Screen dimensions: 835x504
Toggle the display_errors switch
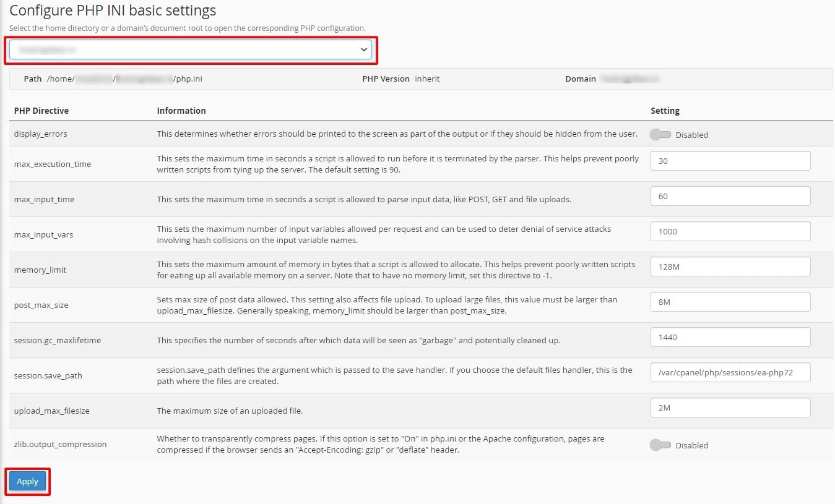(x=660, y=135)
